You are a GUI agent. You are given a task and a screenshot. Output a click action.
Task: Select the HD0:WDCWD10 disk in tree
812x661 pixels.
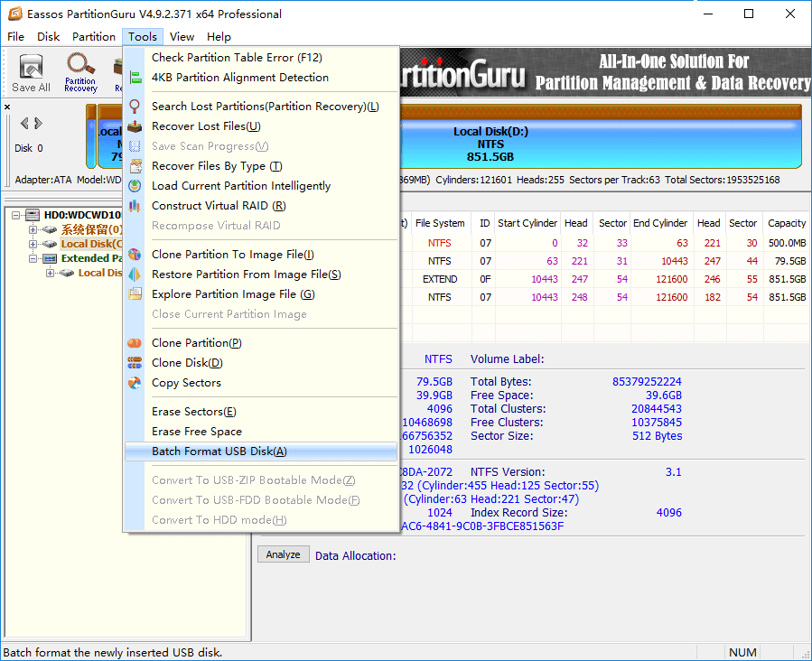[83, 215]
